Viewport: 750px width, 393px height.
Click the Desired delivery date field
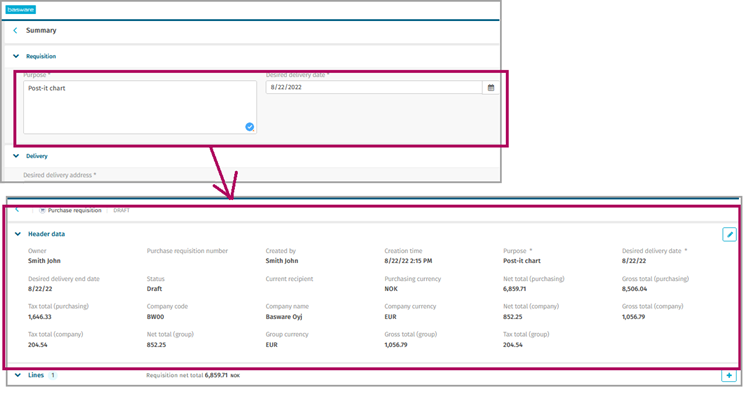click(x=374, y=87)
